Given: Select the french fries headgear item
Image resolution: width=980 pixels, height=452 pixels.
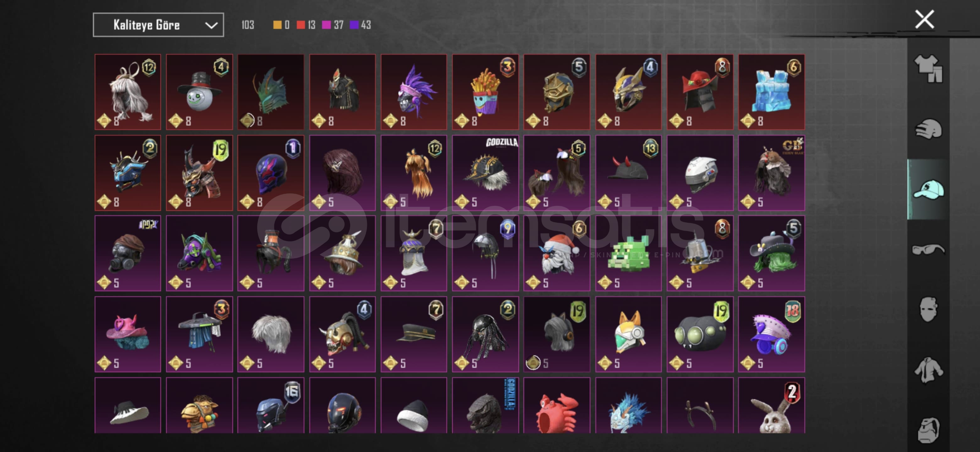Looking at the screenshot, I should [485, 92].
